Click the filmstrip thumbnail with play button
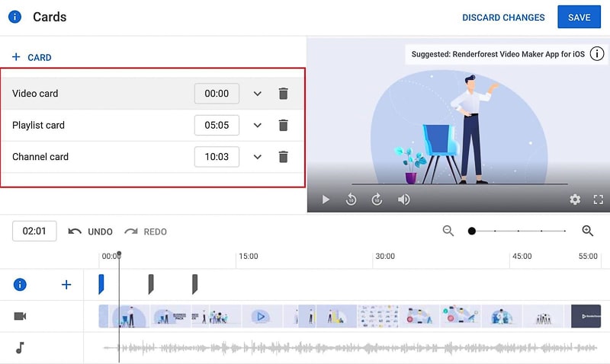Screen dimensions: 610x364 (x=262, y=316)
